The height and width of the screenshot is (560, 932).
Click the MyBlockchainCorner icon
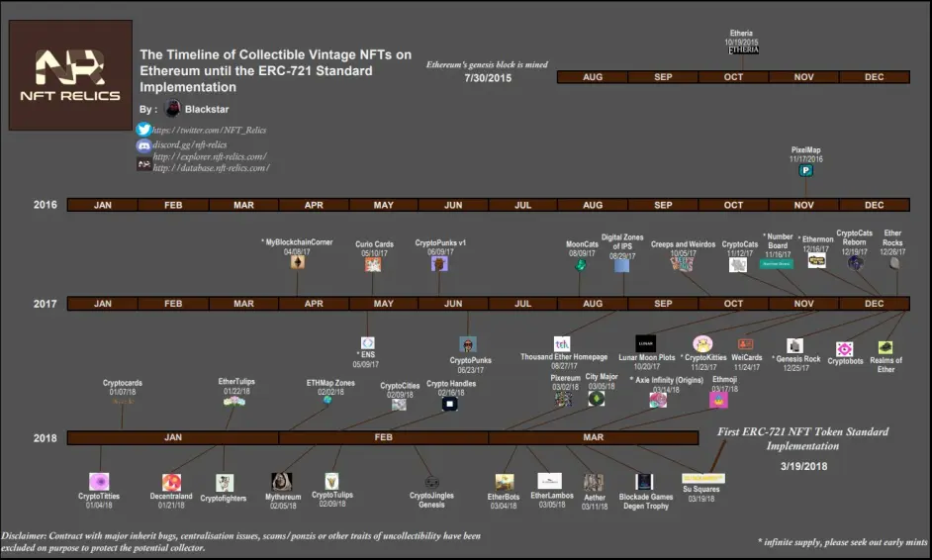298,262
